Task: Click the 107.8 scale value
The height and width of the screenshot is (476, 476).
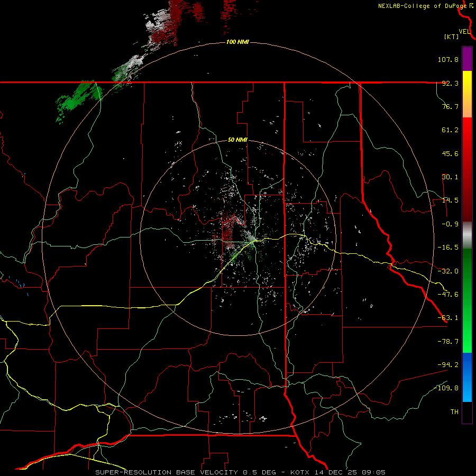Action: pyautogui.click(x=448, y=59)
